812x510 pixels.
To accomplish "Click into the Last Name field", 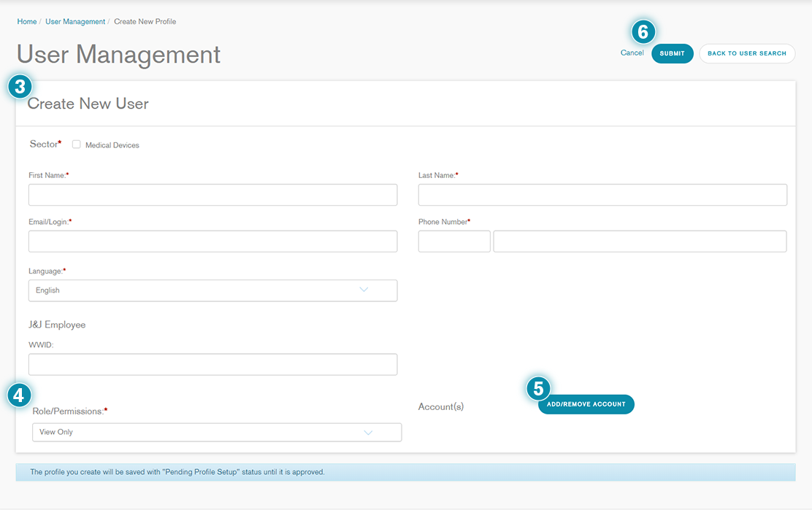I will click(x=602, y=195).
